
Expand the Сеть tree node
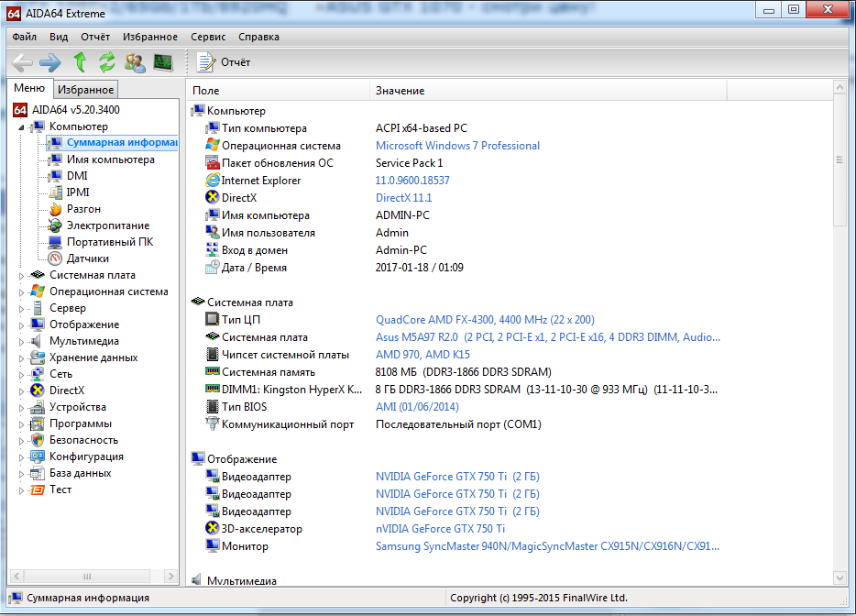point(21,375)
